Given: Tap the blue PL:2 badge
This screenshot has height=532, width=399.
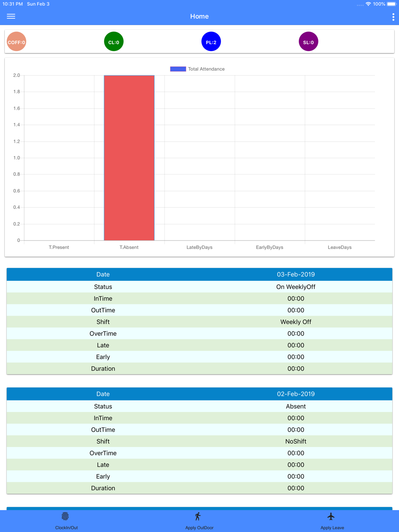Looking at the screenshot, I should [211, 42].
